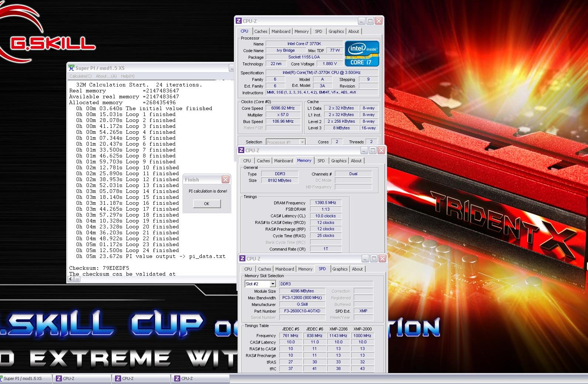Click the Part Number field F3-2600C10-4GTXD
This screenshot has height=384, width=588.
(302, 311)
